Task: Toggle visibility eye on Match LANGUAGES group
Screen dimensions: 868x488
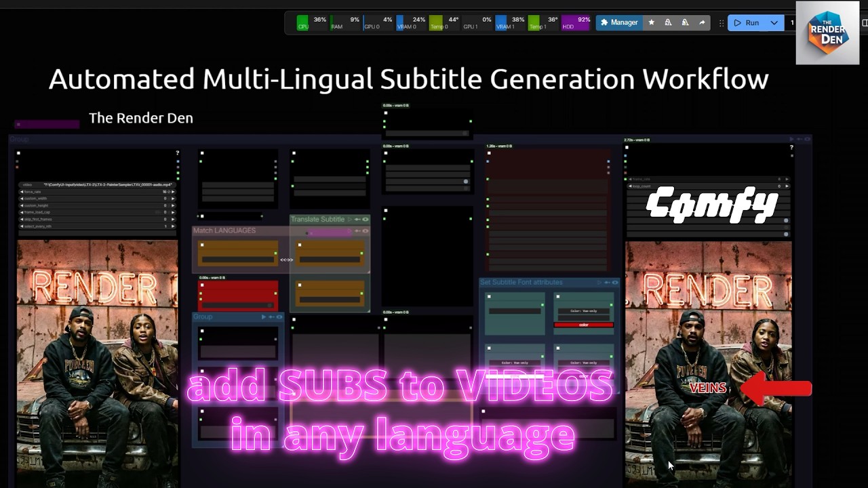Action: pyautogui.click(x=366, y=230)
